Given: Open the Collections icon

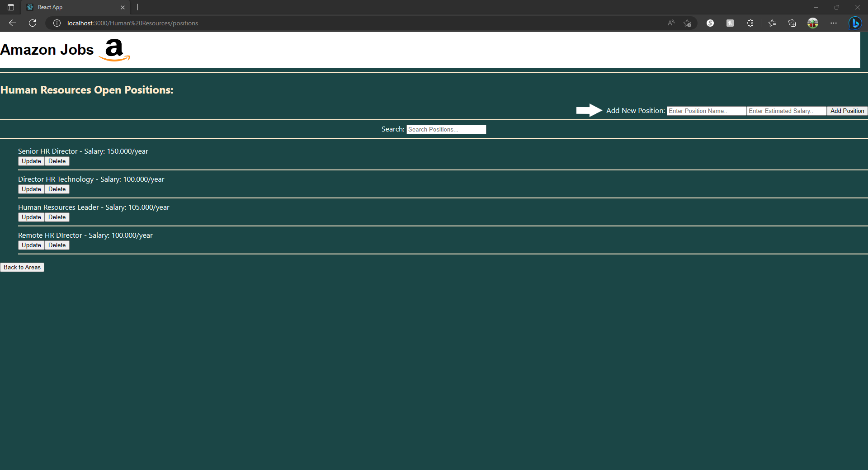Looking at the screenshot, I should [792, 23].
